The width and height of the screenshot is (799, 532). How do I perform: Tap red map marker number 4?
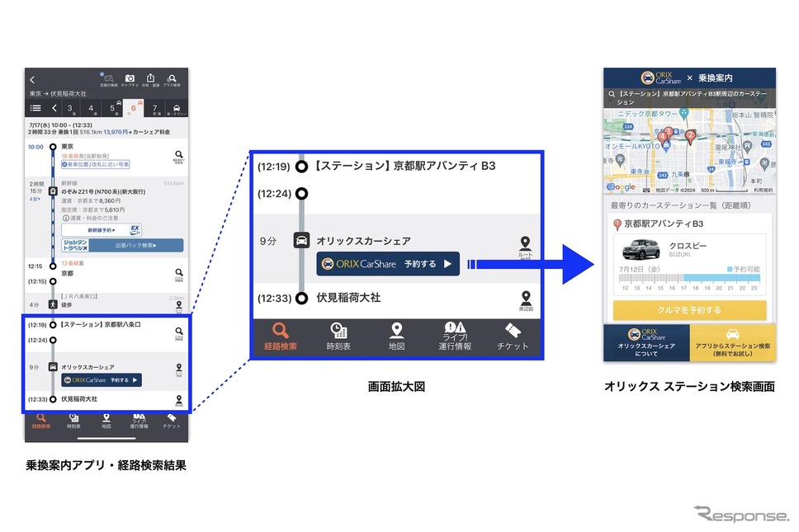(662, 137)
